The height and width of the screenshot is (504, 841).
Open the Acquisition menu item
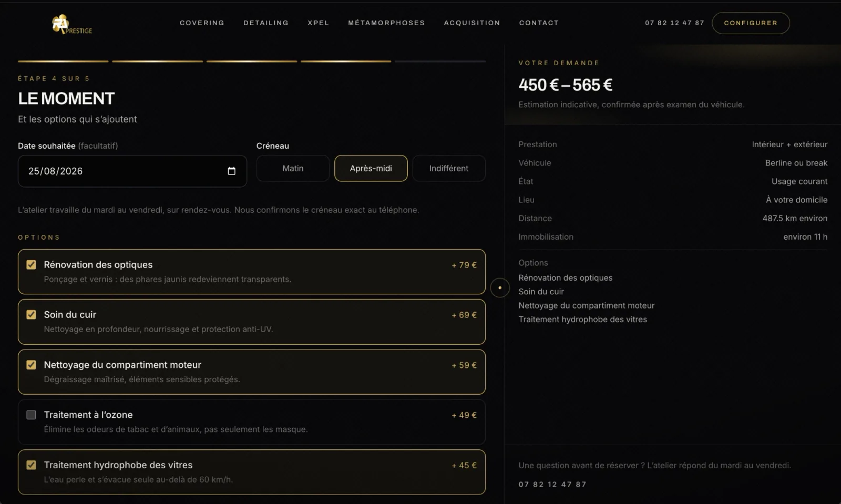tap(472, 23)
